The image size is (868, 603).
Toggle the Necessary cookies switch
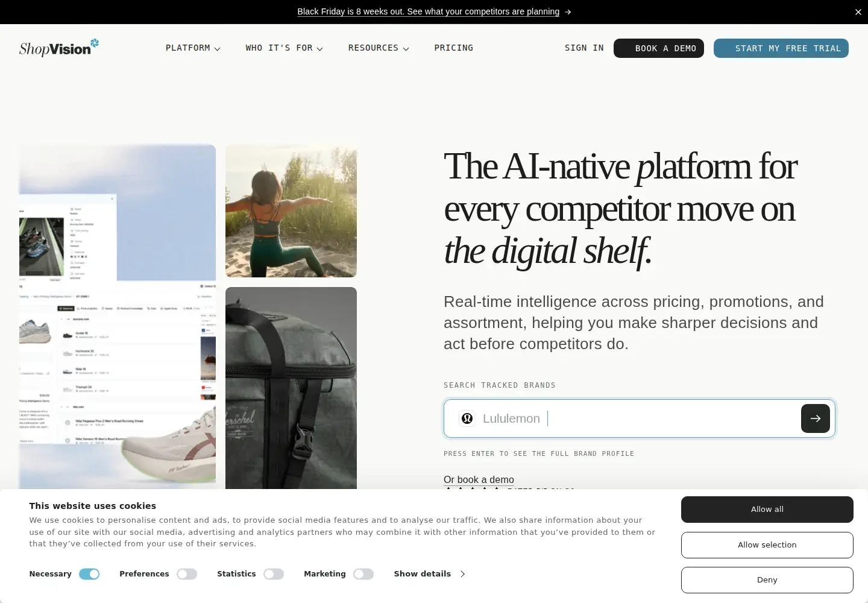point(89,574)
